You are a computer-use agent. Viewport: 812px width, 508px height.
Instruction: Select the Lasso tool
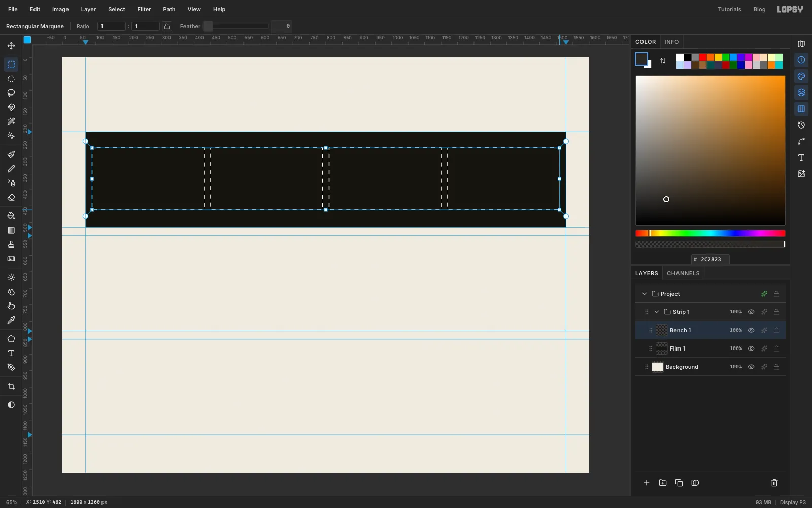[11, 93]
